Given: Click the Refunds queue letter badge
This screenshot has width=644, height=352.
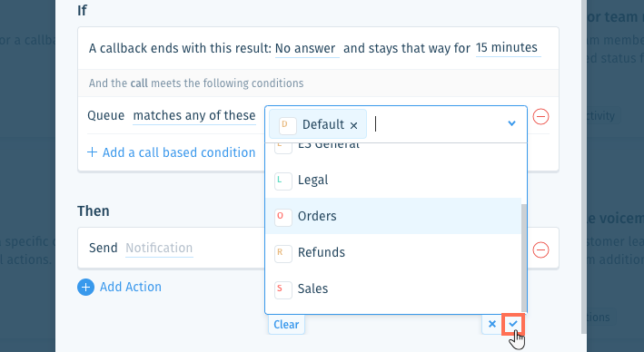Looking at the screenshot, I should 283,253.
